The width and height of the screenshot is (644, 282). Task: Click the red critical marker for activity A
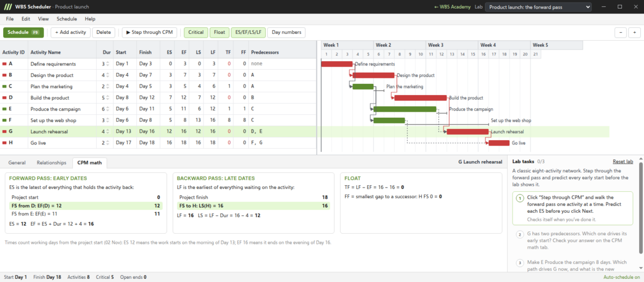(x=5, y=64)
